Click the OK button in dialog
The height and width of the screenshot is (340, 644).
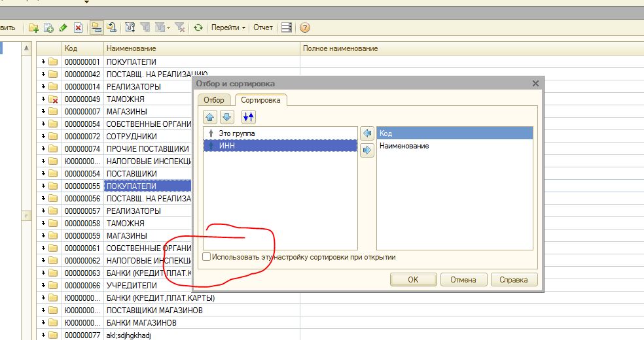413,280
